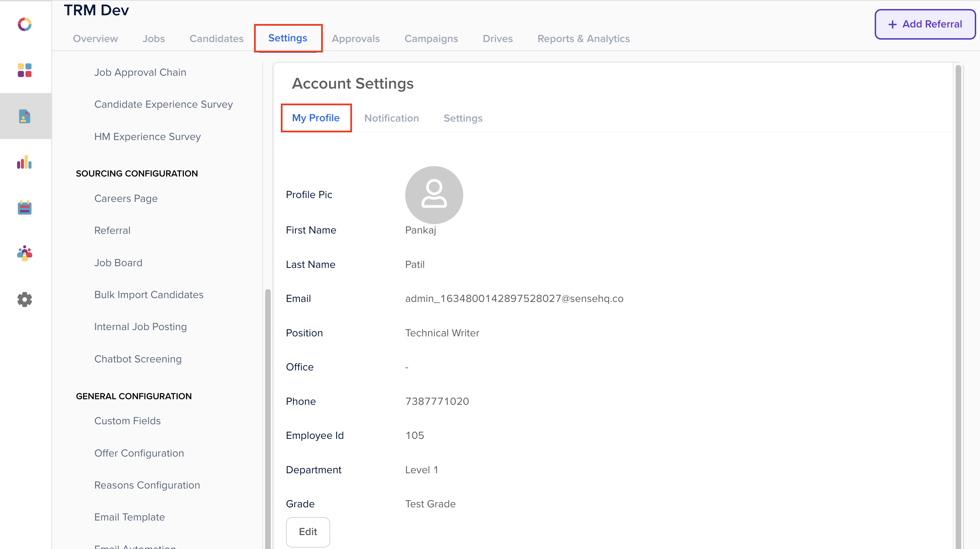Select the My Profile tab
Screen dimensions: 980x549
(x=316, y=118)
